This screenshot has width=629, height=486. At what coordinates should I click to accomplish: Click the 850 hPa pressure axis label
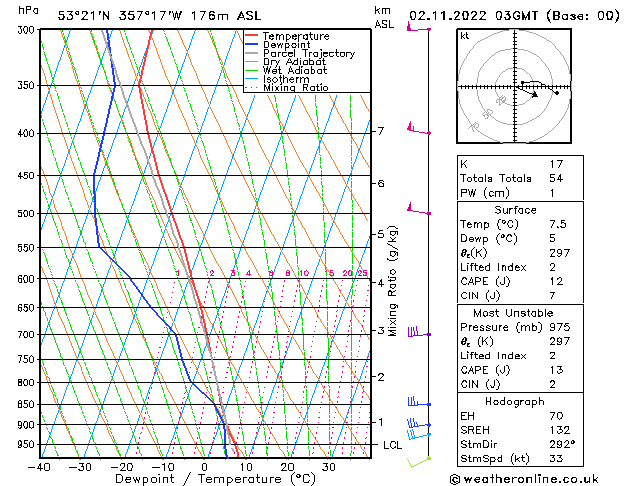[28, 405]
